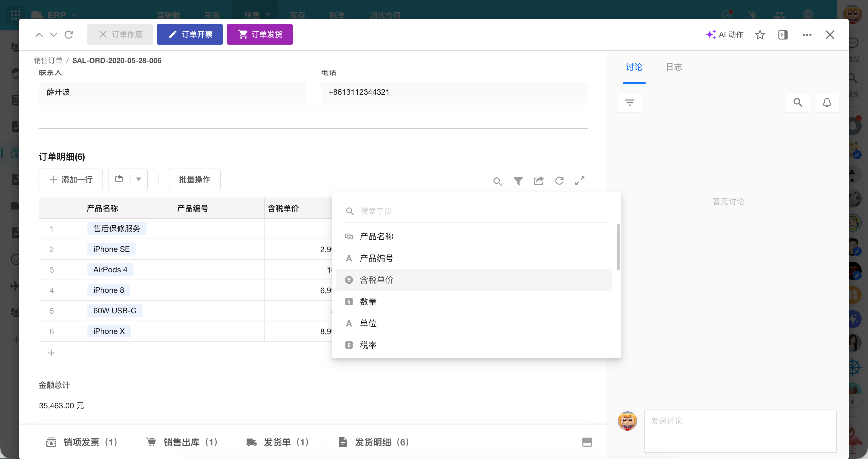Open 销项发票 (1) related tab
Screen dimensions: 868x459
pyautogui.click(x=82, y=442)
